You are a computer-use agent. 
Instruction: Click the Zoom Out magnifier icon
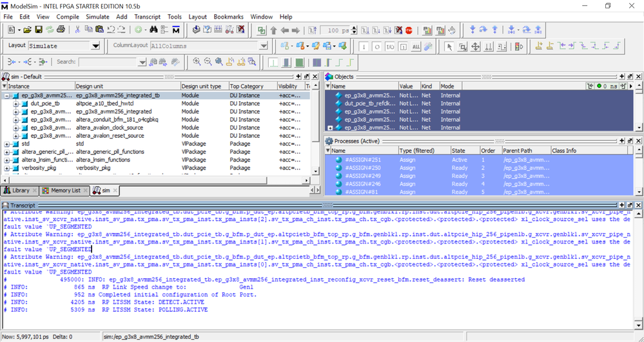coord(208,62)
